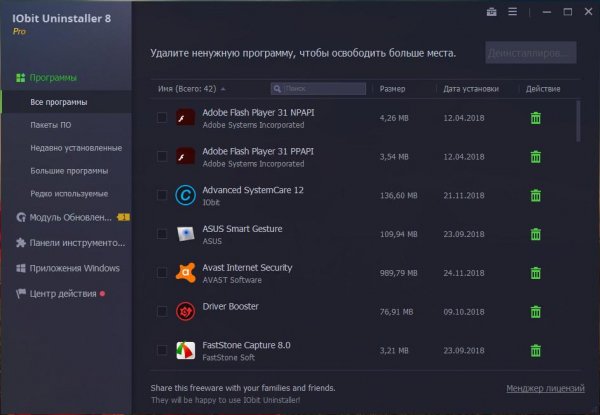Image resolution: width=600 pixels, height=415 pixels.
Task: Click trash icon in Driver Booster row
Action: pyautogui.click(x=536, y=312)
